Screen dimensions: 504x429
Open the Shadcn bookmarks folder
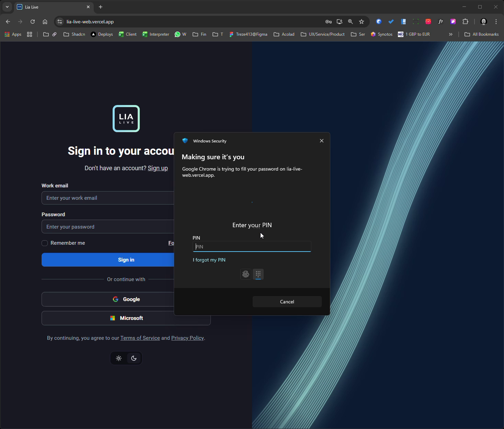[74, 34]
